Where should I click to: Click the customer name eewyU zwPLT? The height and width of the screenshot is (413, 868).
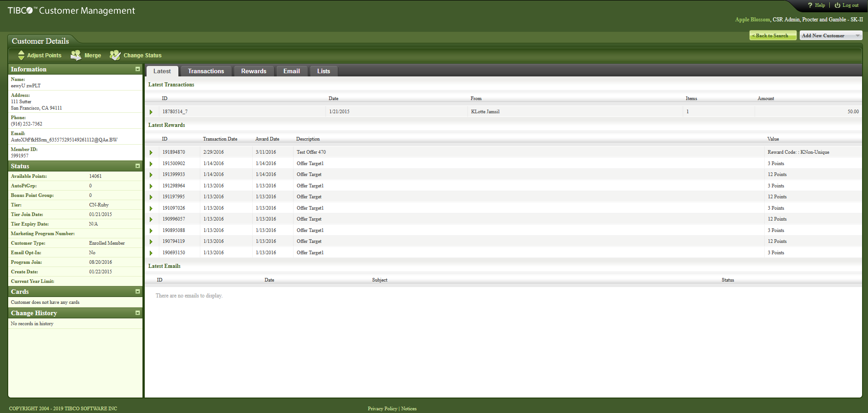(x=25, y=86)
